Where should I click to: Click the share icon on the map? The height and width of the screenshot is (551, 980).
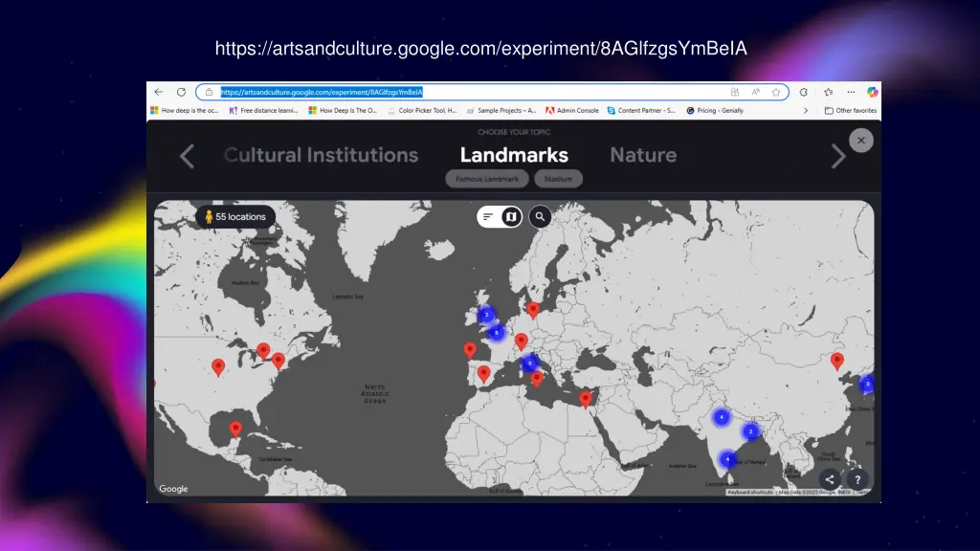coord(830,480)
